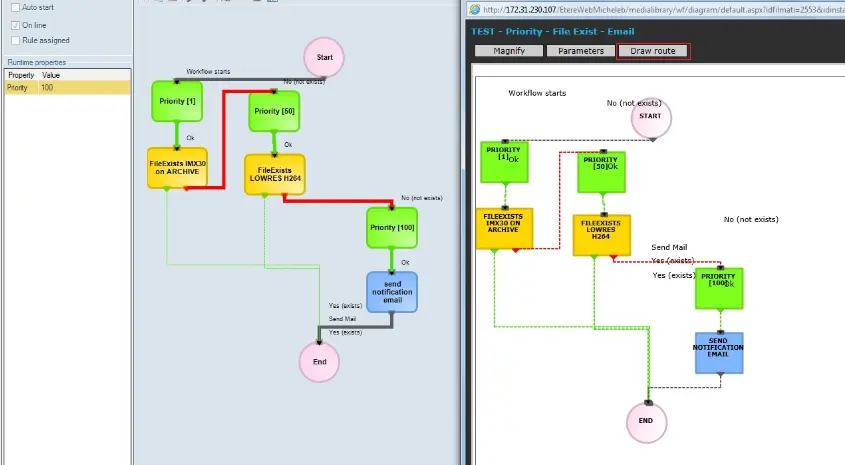Click the END circle in web diagram
Viewport: 845px width, 465px height.
tap(645, 421)
